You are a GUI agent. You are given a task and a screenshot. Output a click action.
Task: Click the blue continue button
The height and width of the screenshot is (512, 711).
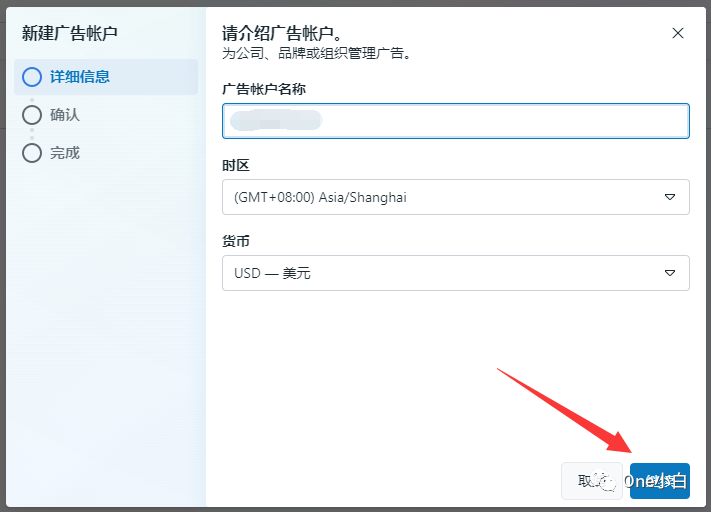click(660, 481)
